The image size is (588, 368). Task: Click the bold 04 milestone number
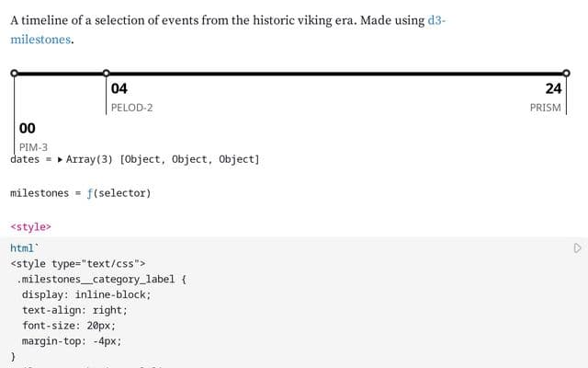click(119, 88)
